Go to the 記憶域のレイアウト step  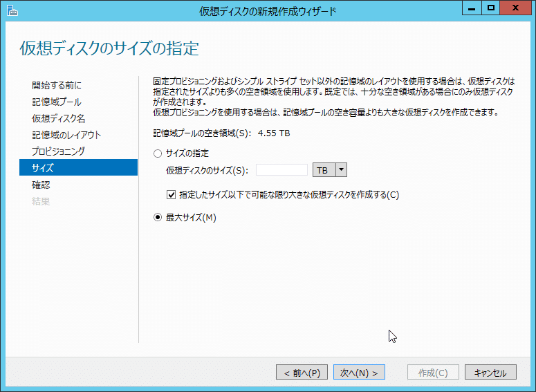66,135
